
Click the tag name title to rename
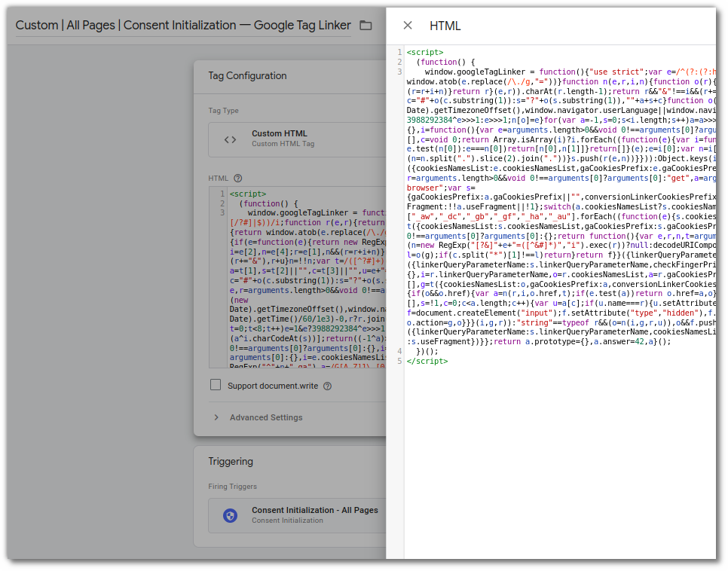183,25
